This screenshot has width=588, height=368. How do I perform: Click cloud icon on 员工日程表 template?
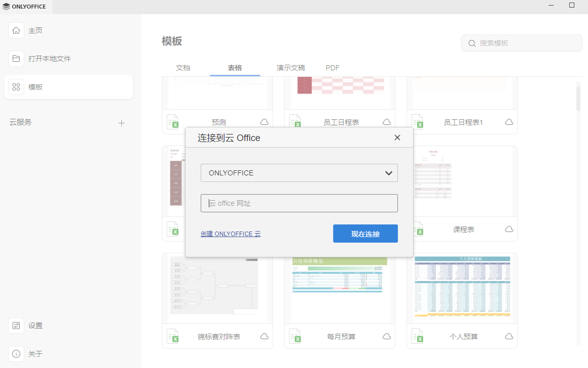coord(387,122)
